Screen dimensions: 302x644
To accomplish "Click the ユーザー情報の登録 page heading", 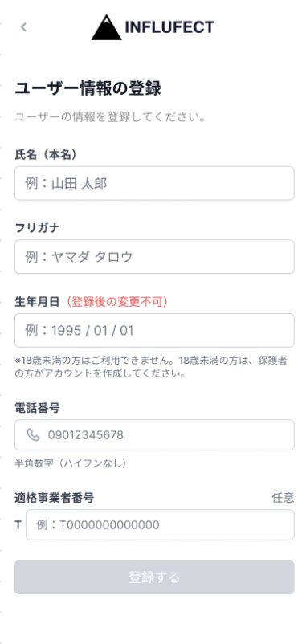I will click(x=88, y=88).
